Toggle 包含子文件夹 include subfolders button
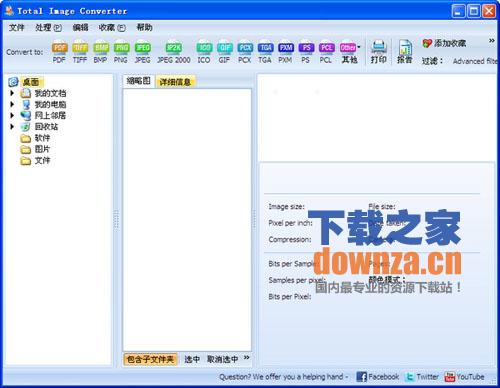The image size is (500, 388). (x=150, y=359)
